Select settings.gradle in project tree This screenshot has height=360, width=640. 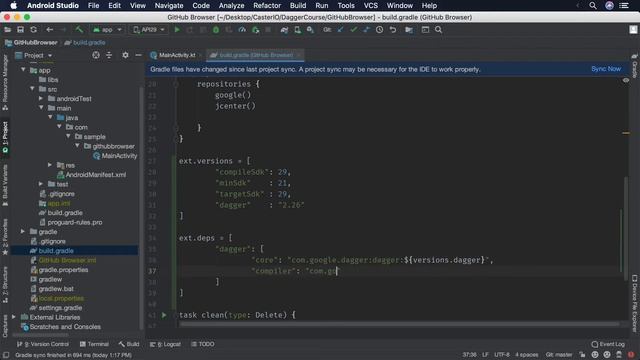click(x=56, y=308)
